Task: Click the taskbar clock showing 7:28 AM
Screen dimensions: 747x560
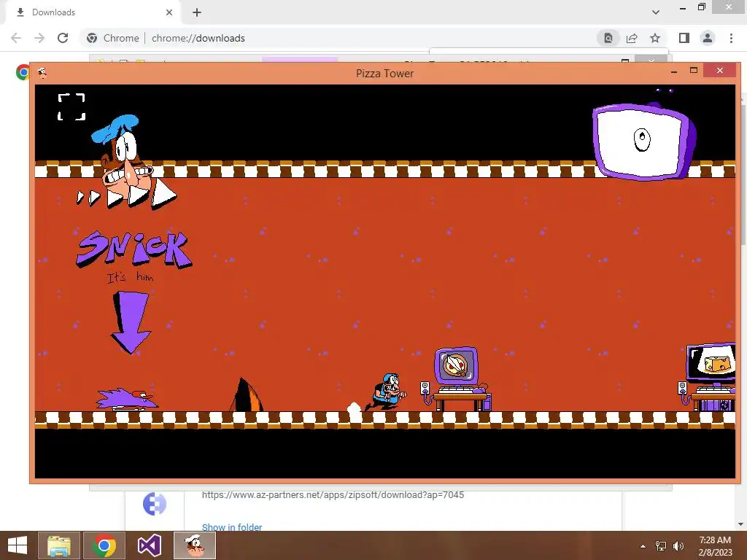Action: click(715, 546)
